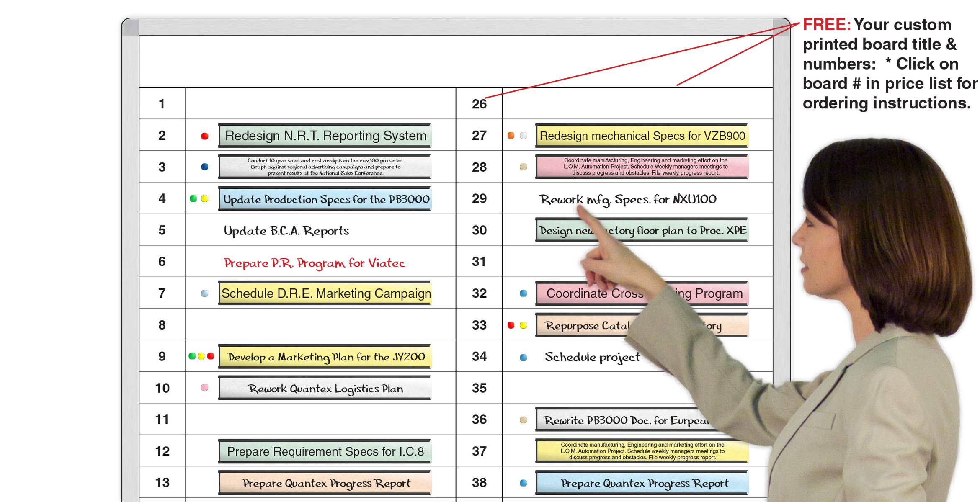Toggle the white magnet on row 27
The width and height of the screenshot is (980, 502).
point(523,136)
